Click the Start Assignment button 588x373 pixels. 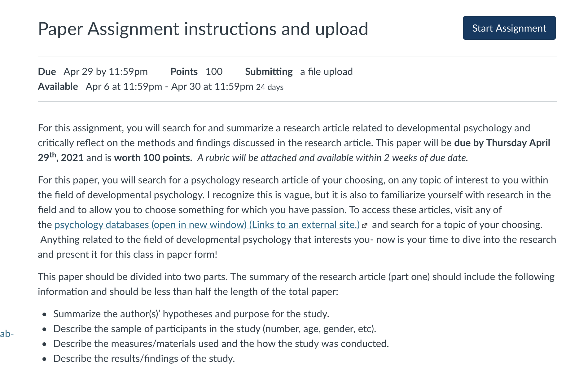pyautogui.click(x=509, y=28)
